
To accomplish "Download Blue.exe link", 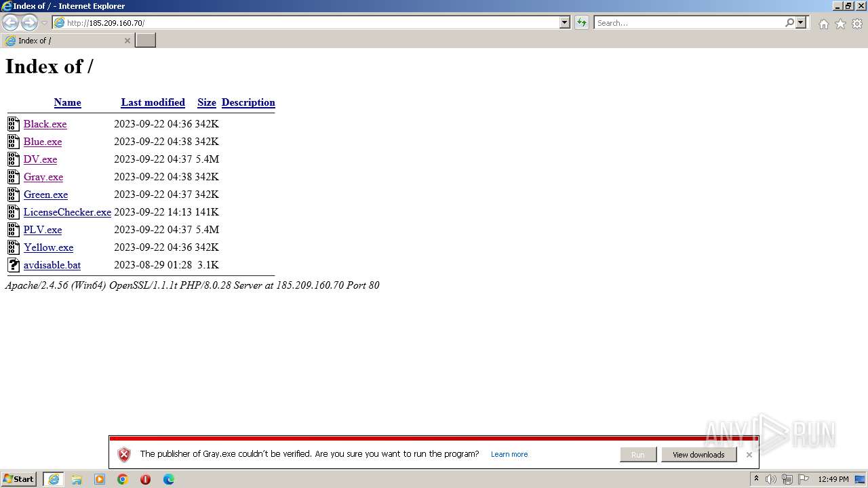I will pyautogui.click(x=43, y=142).
